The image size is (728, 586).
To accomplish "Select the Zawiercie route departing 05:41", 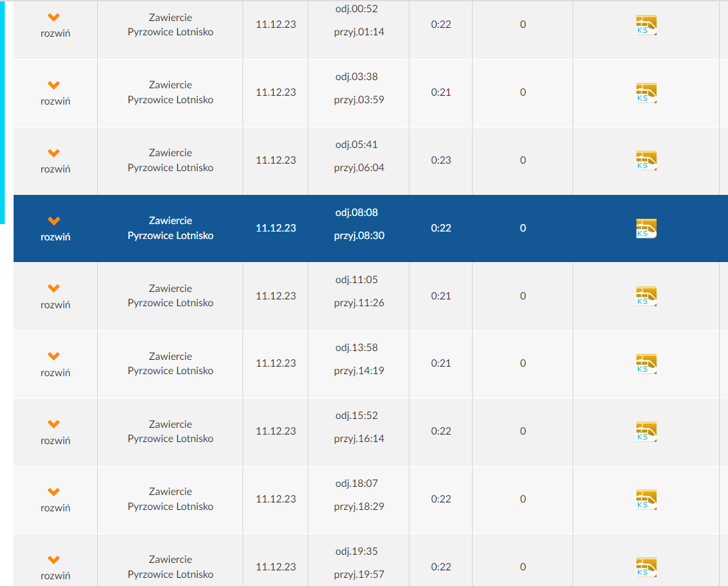I will (x=170, y=160).
